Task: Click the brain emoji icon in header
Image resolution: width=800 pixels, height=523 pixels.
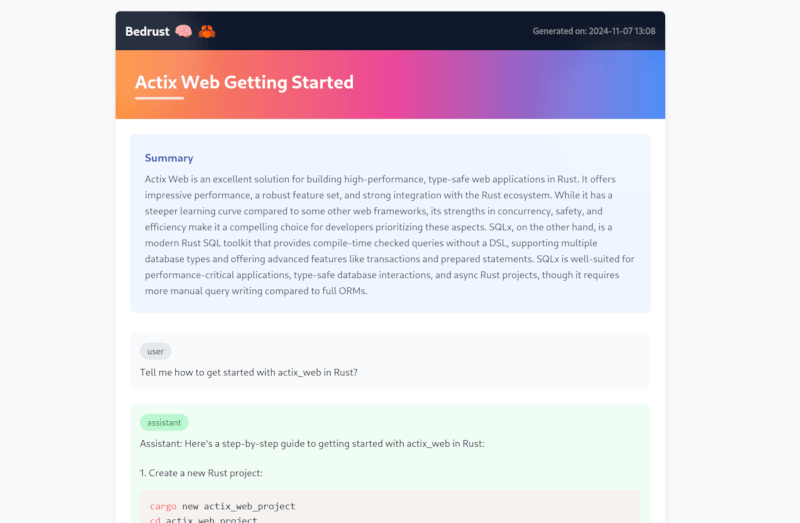Action: (184, 31)
